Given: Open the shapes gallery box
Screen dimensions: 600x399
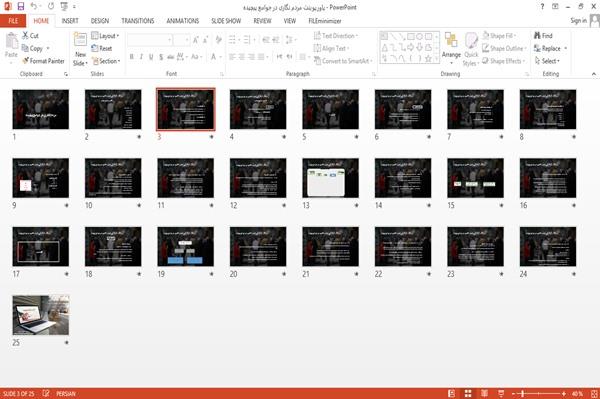Looking at the screenshot, I should (409, 47).
